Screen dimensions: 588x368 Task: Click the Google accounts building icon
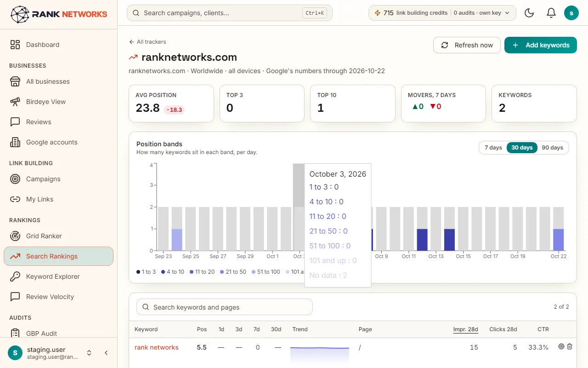(15, 142)
